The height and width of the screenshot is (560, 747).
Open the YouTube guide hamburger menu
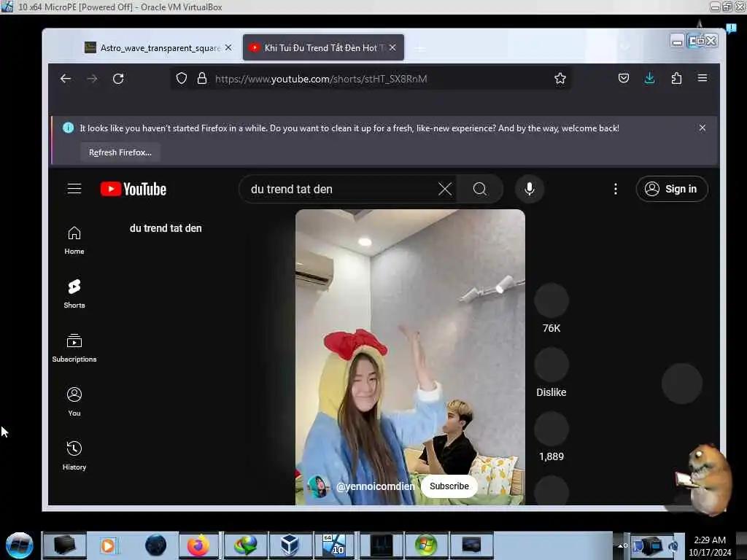click(x=74, y=189)
